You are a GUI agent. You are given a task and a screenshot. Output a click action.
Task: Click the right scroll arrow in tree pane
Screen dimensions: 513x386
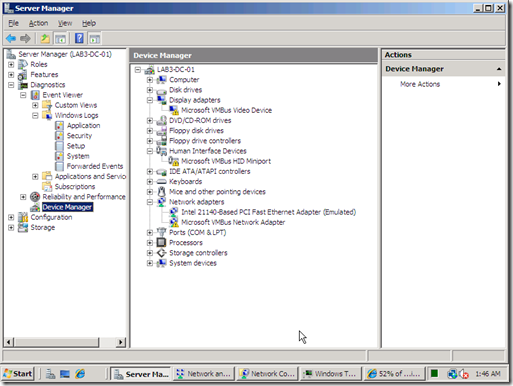click(121, 342)
